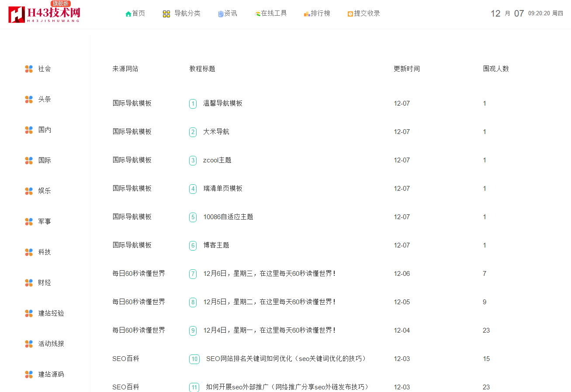Click the H43技术网 site logo

pyautogui.click(x=44, y=14)
